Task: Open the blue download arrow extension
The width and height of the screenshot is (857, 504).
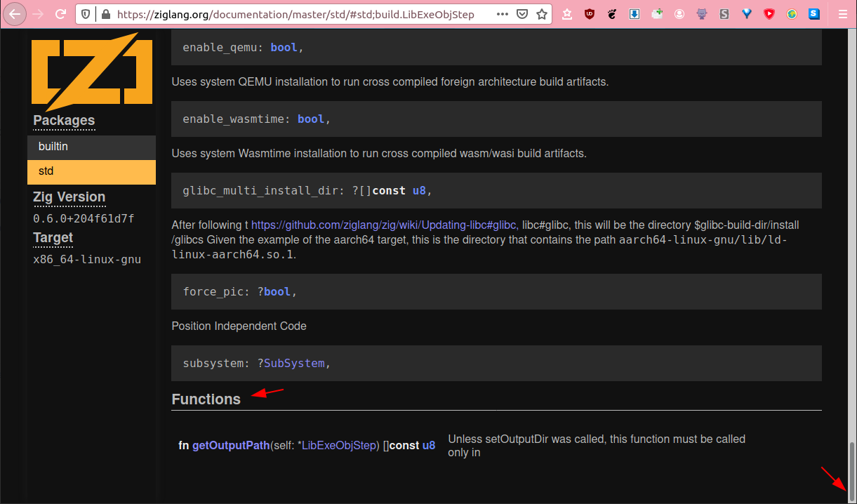Action: tap(635, 13)
